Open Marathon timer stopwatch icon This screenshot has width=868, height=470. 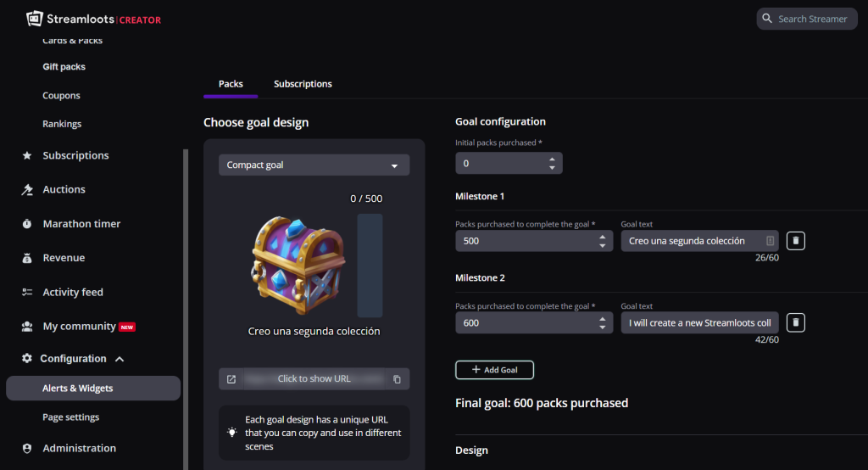27,224
